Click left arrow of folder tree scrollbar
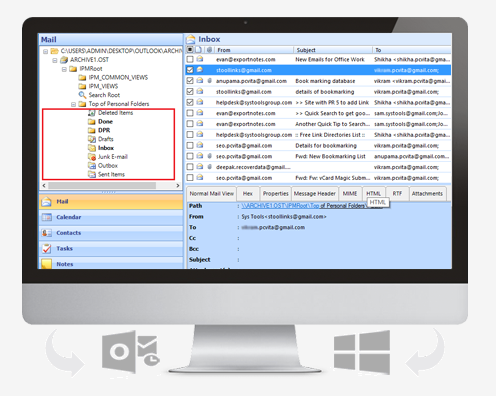Screen dimensions: 496x396 click(44, 185)
